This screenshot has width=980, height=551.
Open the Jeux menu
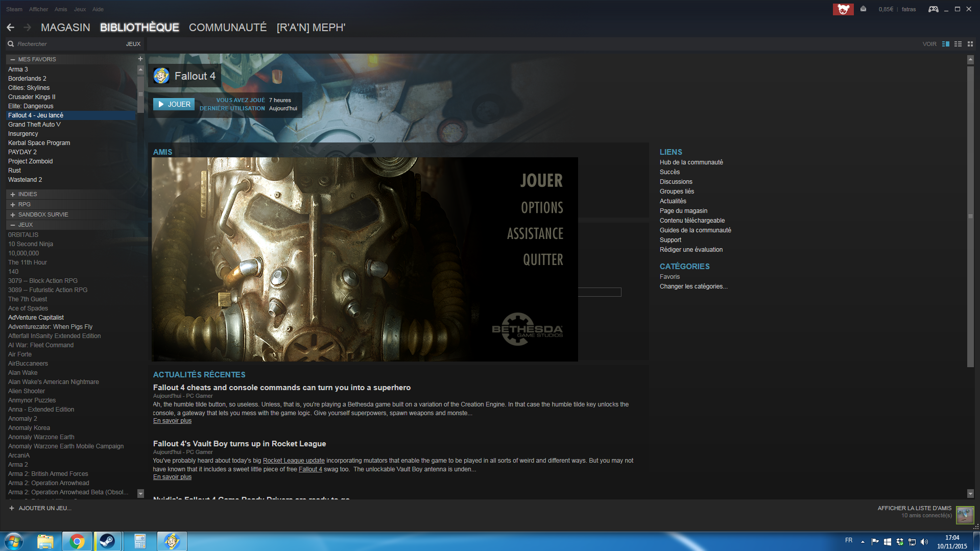80,9
